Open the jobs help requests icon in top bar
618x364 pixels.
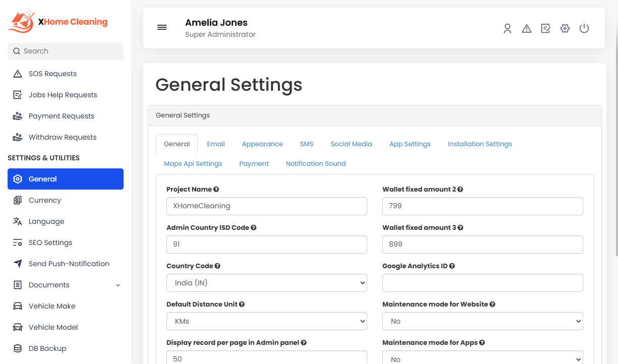(x=545, y=29)
